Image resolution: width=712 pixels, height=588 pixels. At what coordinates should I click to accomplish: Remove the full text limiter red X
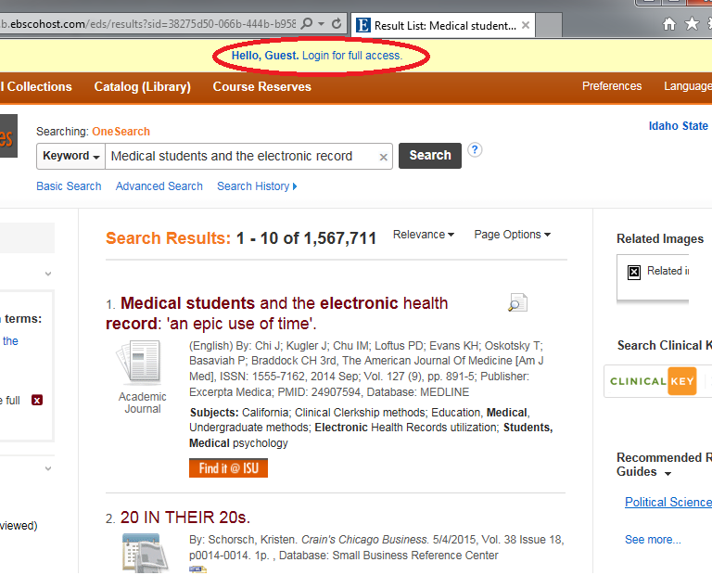[x=37, y=400]
